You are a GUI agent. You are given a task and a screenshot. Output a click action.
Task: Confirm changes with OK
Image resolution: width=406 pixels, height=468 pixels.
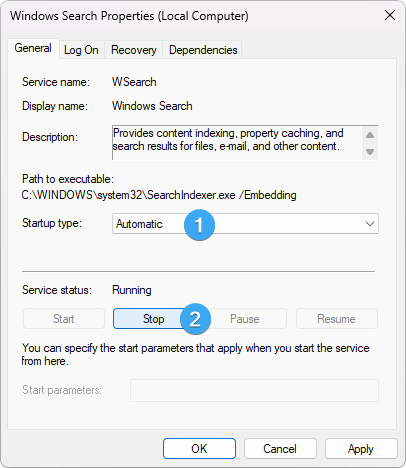tap(199, 449)
